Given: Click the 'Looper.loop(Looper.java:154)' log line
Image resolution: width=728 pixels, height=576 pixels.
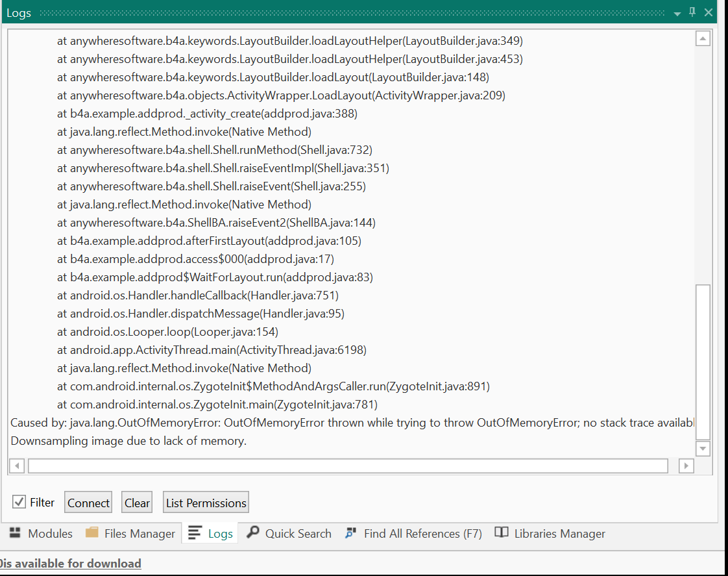Looking at the screenshot, I should coord(167,332).
